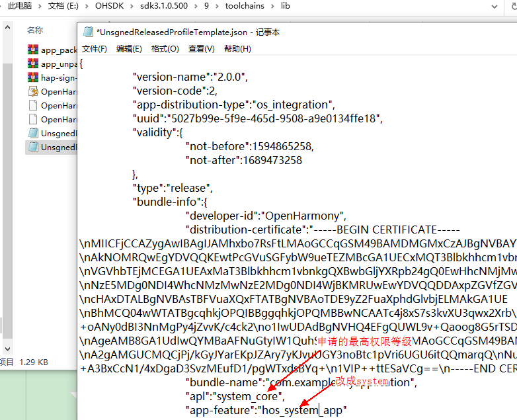
Task: Go to the 9 folder in breadcrumb
Action: tap(206, 6)
